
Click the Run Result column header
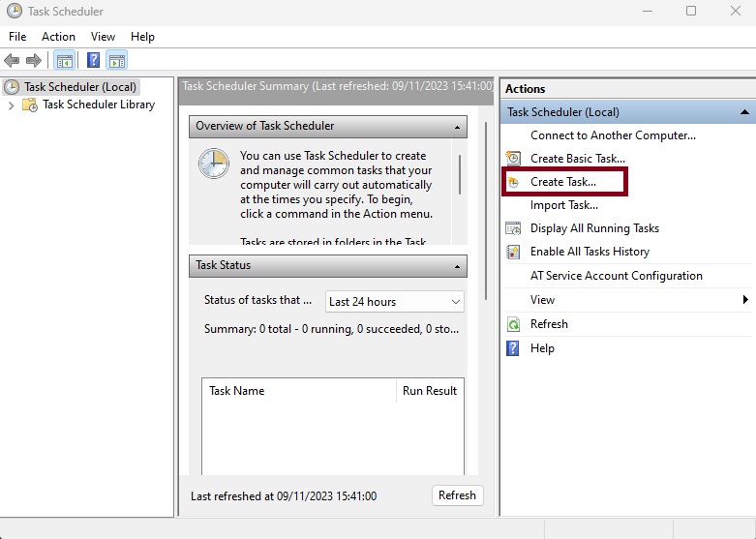430,391
